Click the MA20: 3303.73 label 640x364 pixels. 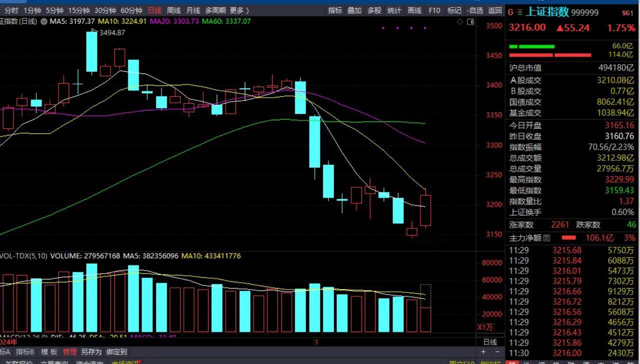174,21
